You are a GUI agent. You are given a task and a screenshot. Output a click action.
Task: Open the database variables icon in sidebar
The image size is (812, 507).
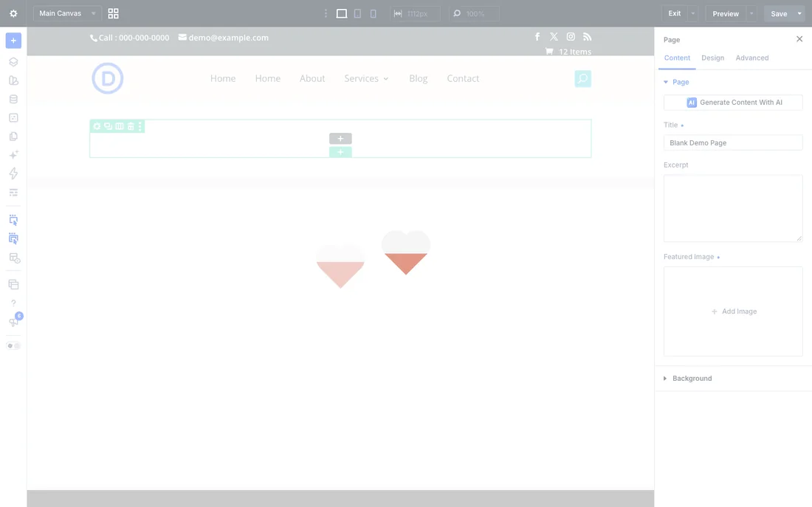point(13,99)
